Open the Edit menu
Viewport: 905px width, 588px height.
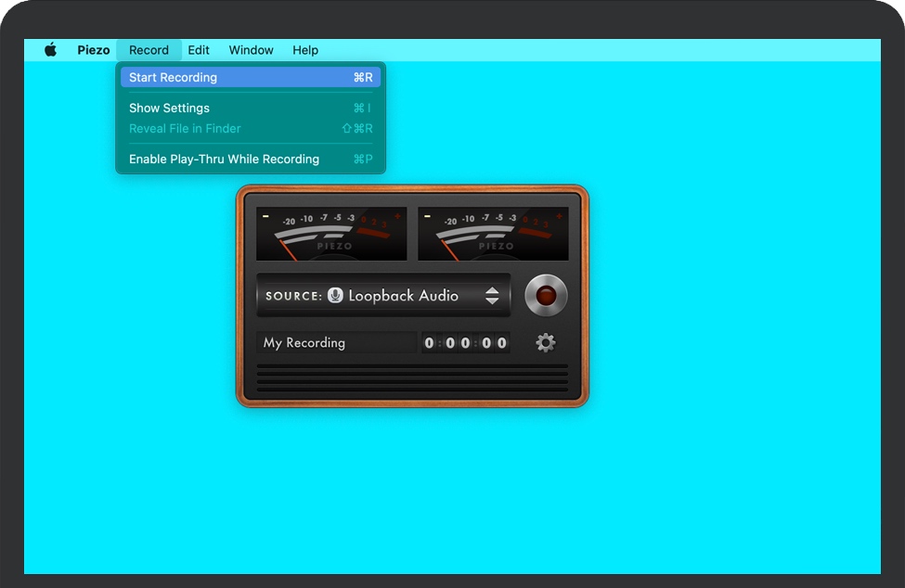[199, 50]
